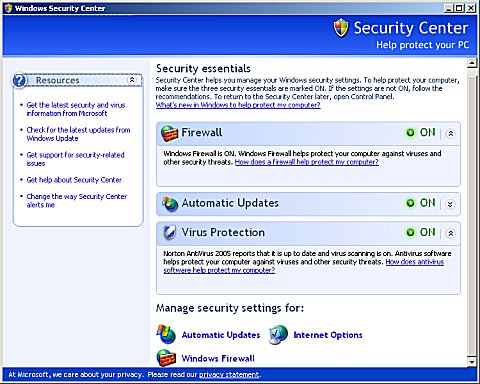The height and width of the screenshot is (384, 480).
Task: Click the Resources help question mark icon
Action: (x=19, y=80)
